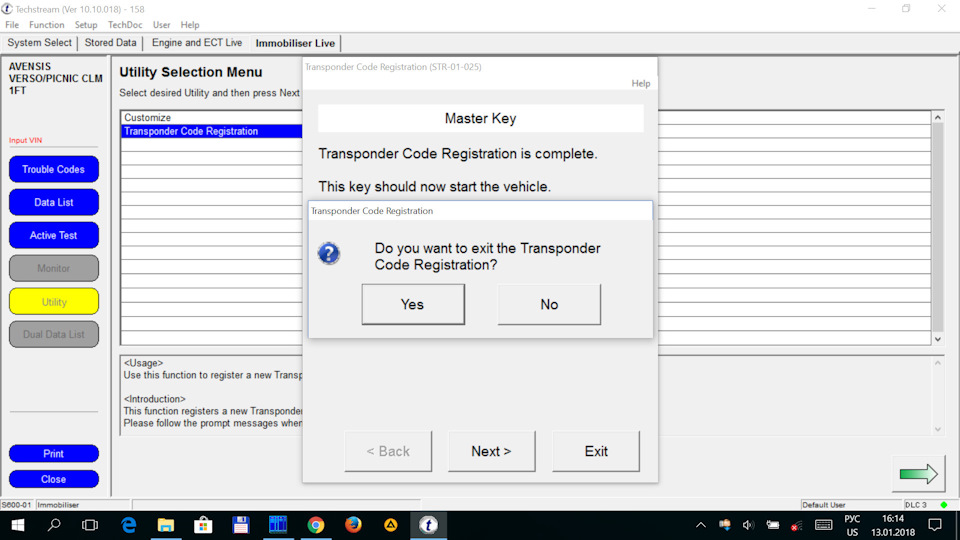
Task: Open the Setup menu
Action: (86, 25)
